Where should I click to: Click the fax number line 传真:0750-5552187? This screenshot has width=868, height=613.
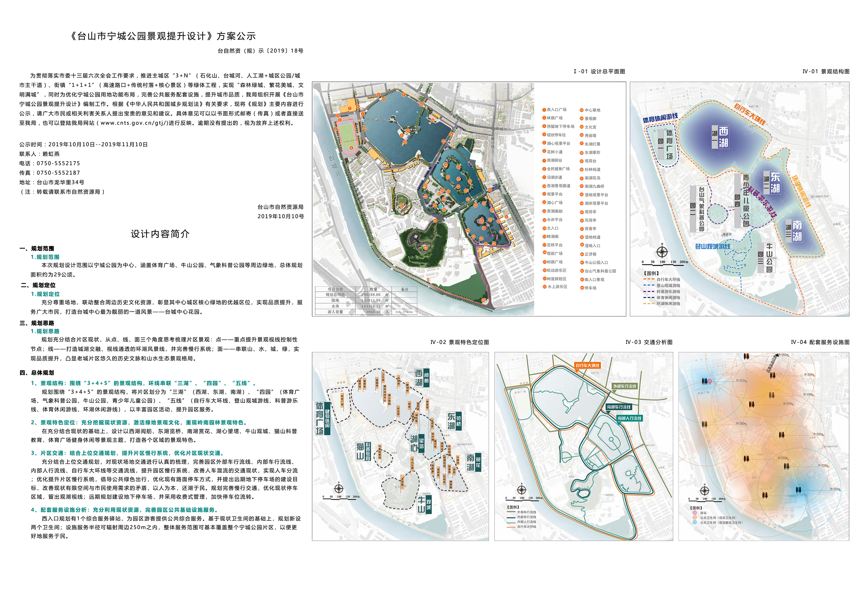pyautogui.click(x=50, y=173)
